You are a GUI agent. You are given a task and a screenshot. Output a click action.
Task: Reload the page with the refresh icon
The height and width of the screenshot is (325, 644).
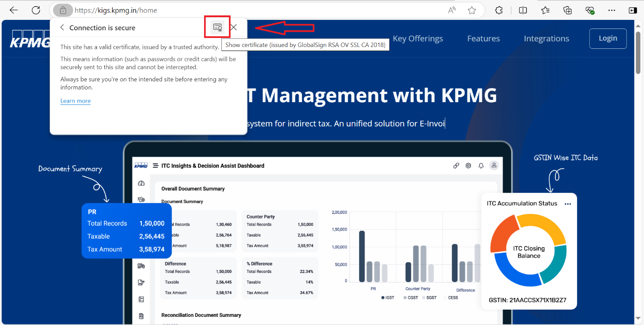tap(36, 10)
